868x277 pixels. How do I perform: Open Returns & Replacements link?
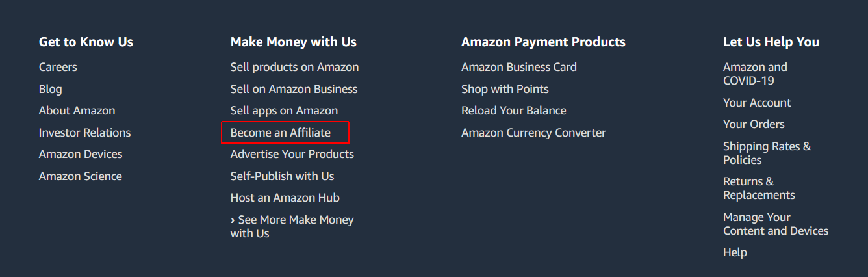click(759, 189)
